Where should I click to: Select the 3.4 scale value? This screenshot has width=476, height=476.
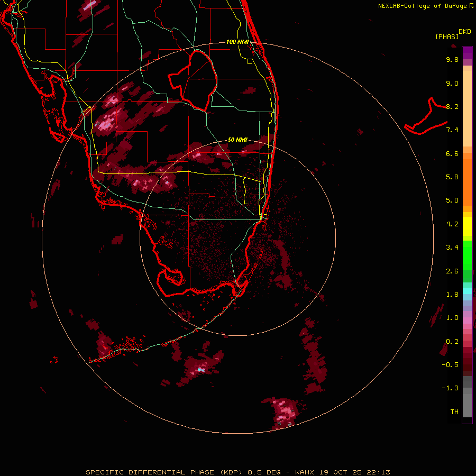pos(452,248)
